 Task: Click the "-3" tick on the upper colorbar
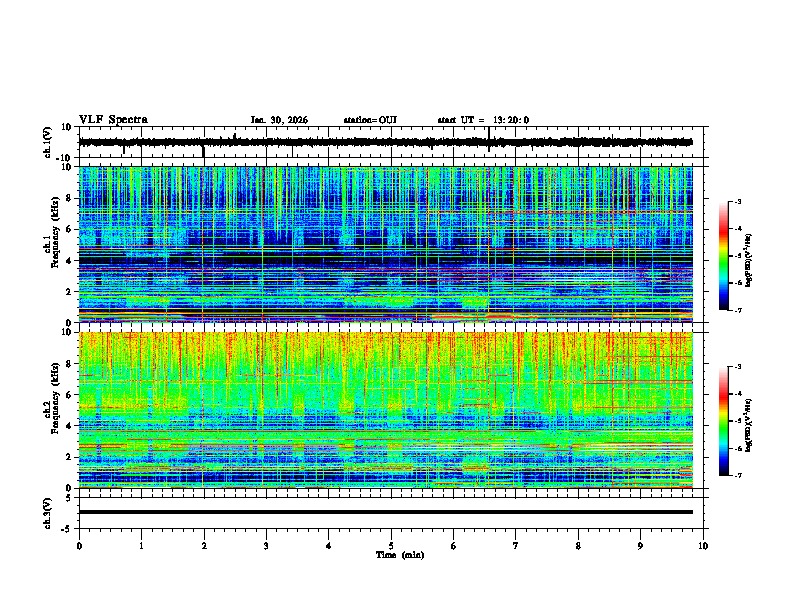pos(738,202)
